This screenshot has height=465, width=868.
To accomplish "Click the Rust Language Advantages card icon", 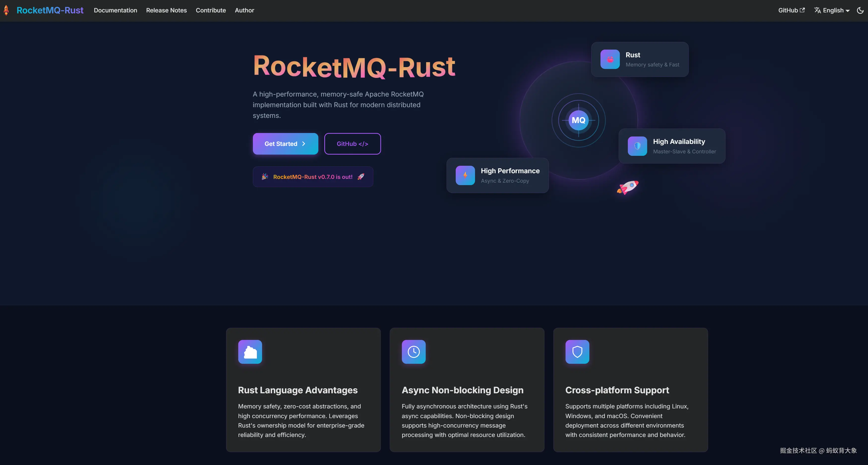I will click(250, 352).
